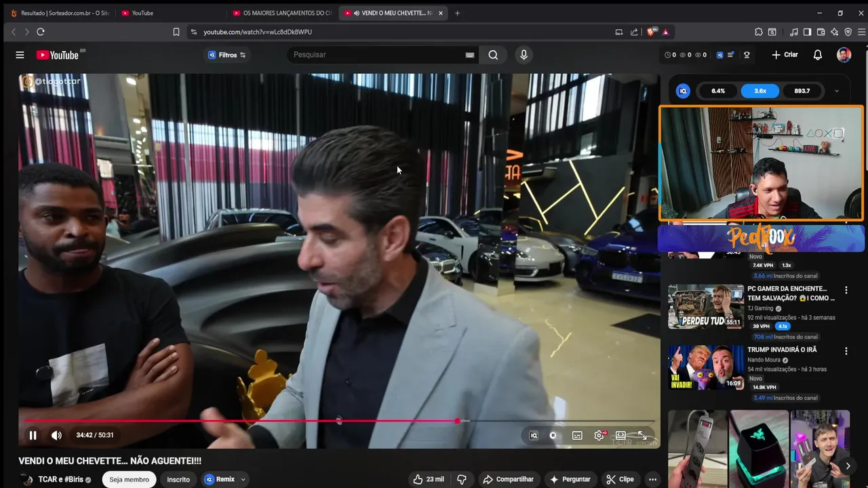Select the 6.4% vidIQ metric pill
The height and width of the screenshot is (488, 868).
pyautogui.click(x=718, y=91)
